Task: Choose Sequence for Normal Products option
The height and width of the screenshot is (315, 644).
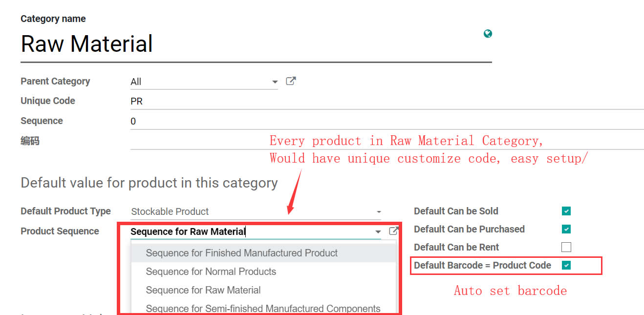Action: pyautogui.click(x=211, y=272)
